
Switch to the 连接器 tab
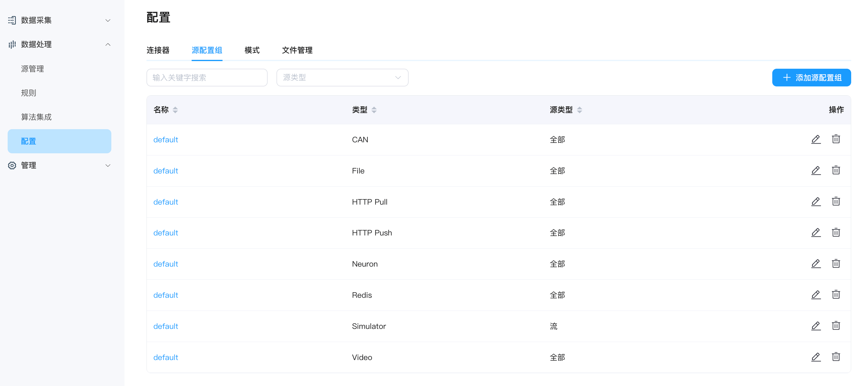tap(158, 50)
